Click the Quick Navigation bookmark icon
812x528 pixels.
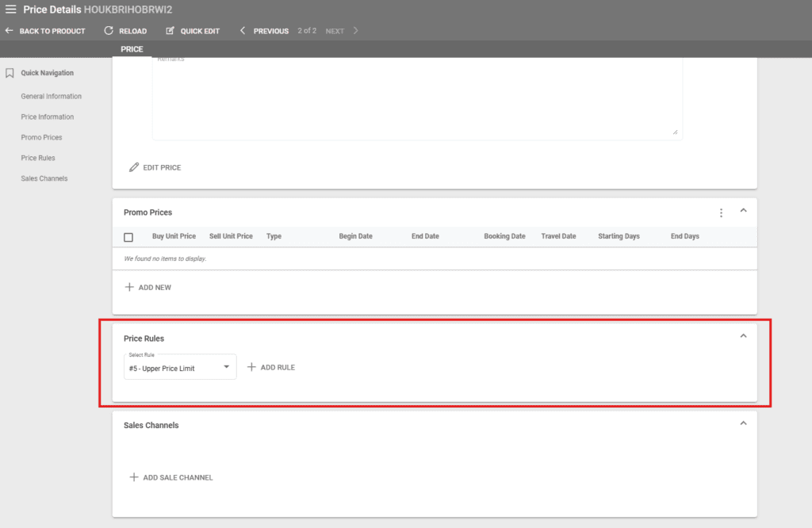click(10, 73)
